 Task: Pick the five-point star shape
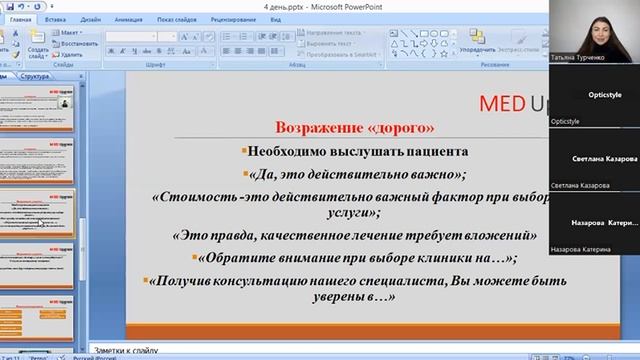(x=444, y=53)
